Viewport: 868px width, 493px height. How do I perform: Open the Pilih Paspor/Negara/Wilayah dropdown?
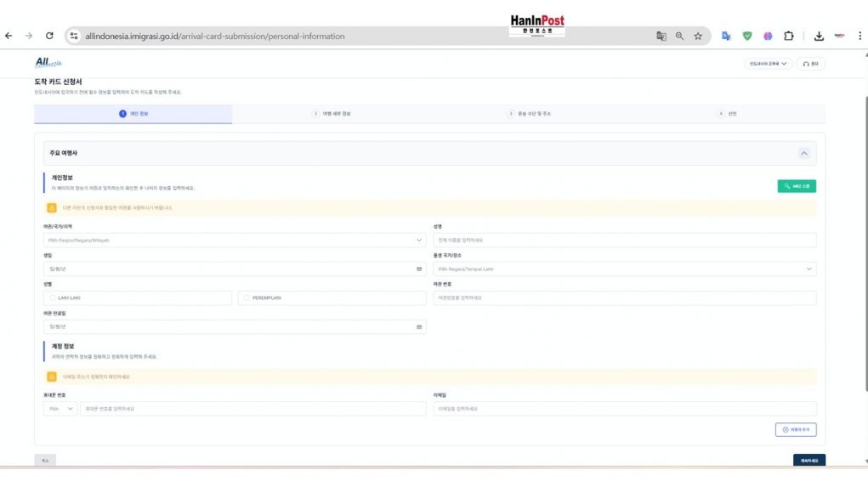(x=235, y=241)
